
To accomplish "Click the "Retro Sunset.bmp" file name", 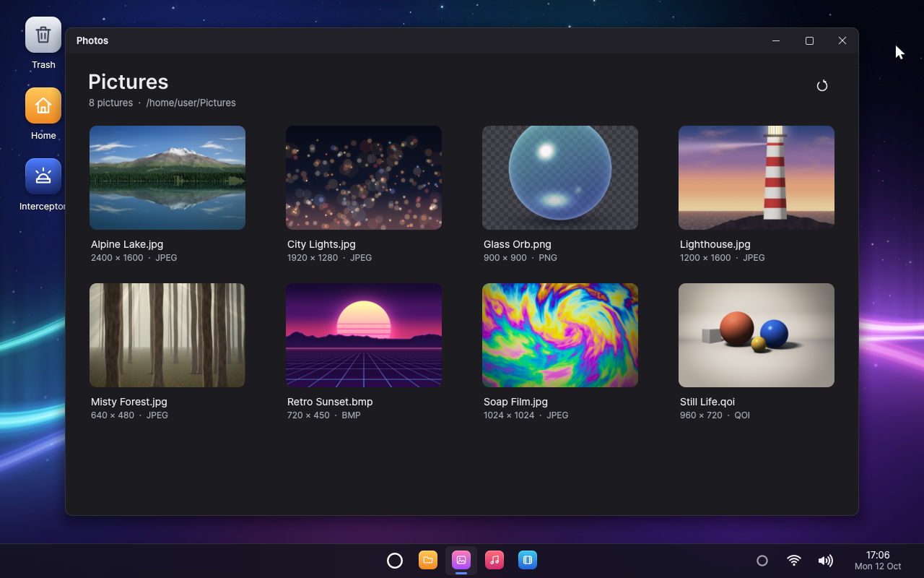I will point(330,402).
